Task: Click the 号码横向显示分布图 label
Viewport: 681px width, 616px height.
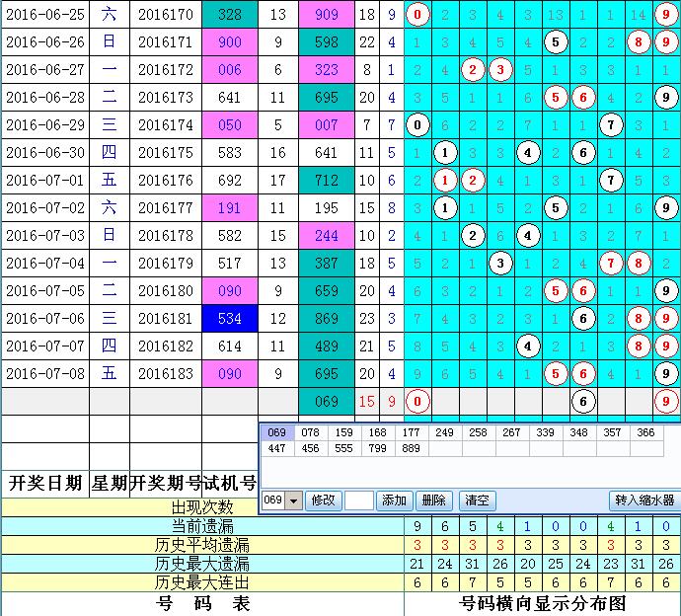Action: tap(543, 603)
